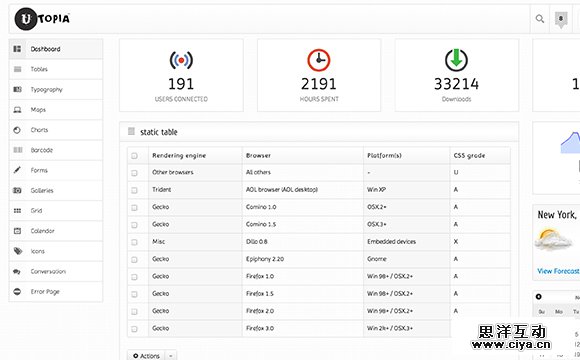Open the search magnifier icon
The height and width of the screenshot is (360, 580).
tap(540, 18)
